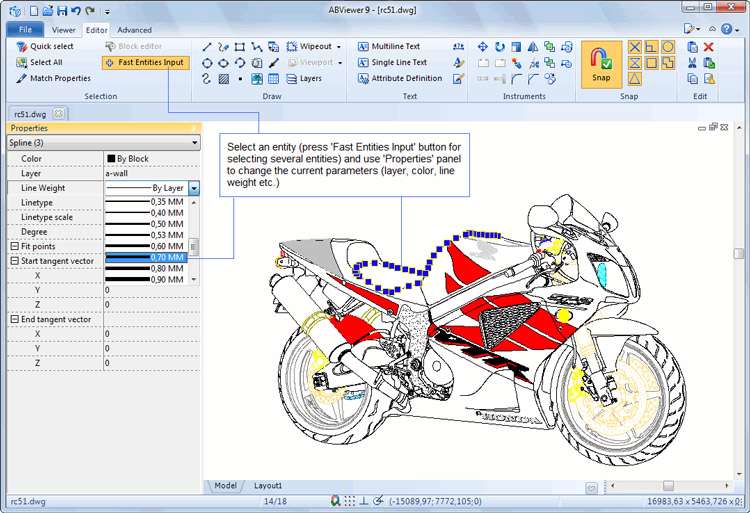Image resolution: width=750 pixels, height=513 pixels.
Task: Toggle the triangle snap mode option
Action: (634, 78)
